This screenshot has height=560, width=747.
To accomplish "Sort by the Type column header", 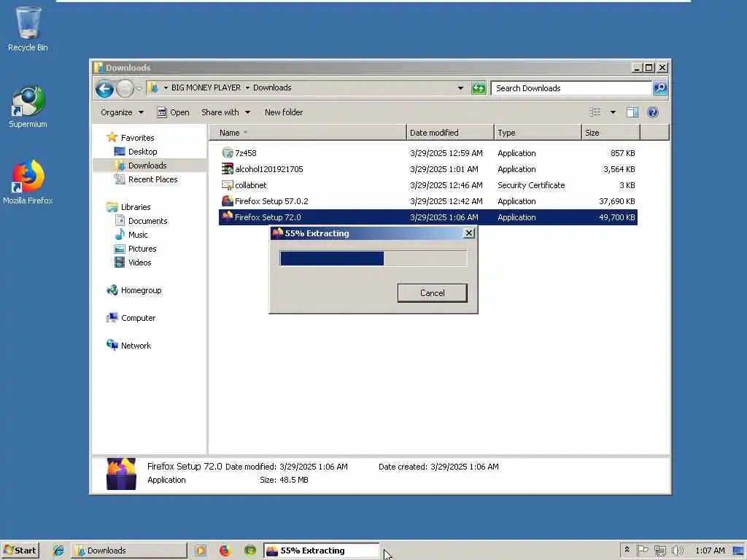I will [x=538, y=133].
